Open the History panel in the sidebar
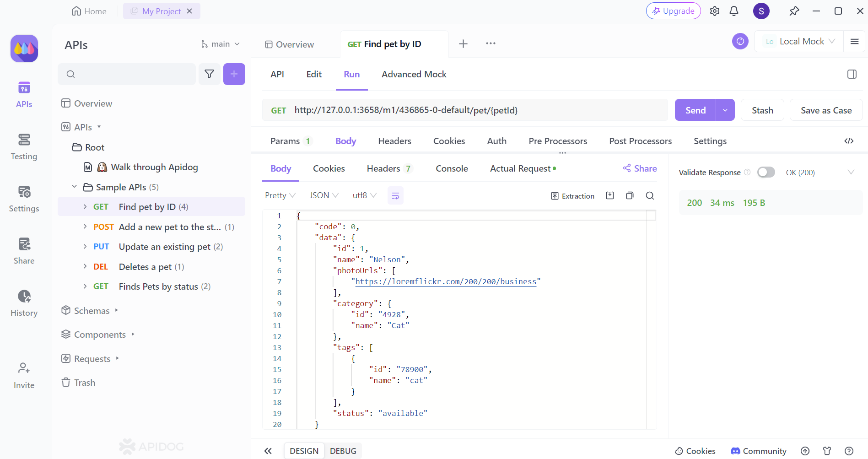 24,302
